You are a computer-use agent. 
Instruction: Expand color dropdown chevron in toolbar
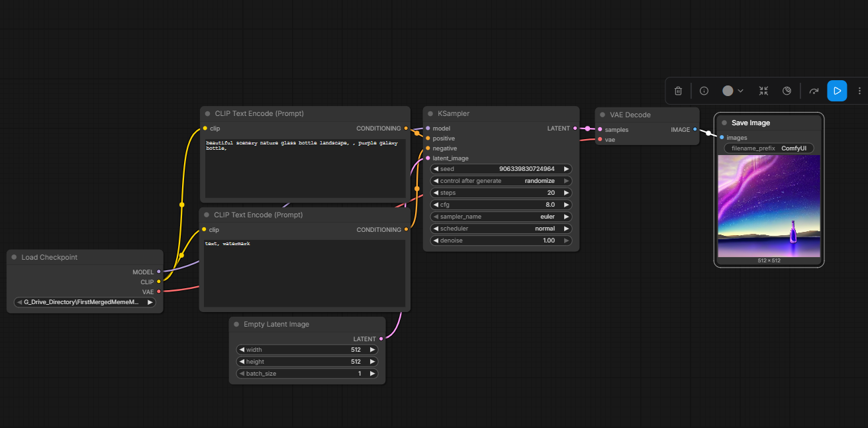(740, 91)
